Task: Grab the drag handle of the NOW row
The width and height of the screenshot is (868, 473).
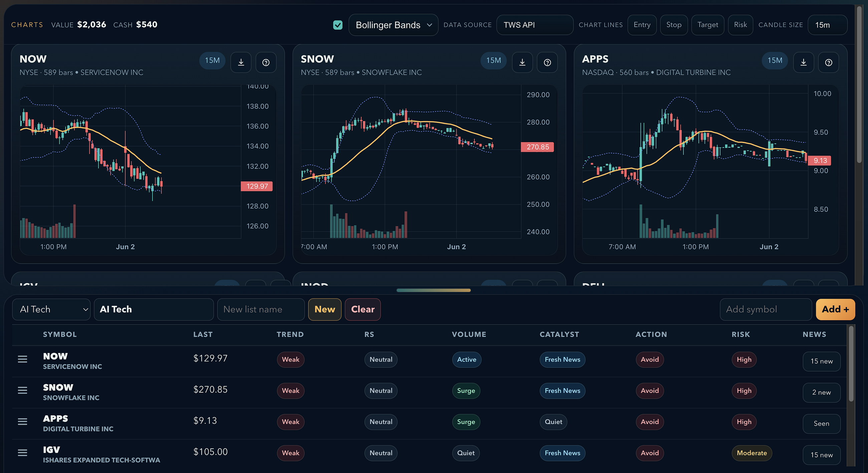Action: pyautogui.click(x=23, y=359)
